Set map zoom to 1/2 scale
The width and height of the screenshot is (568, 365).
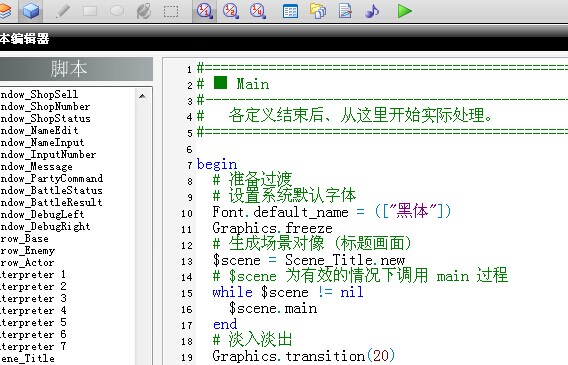pyautogui.click(x=231, y=11)
